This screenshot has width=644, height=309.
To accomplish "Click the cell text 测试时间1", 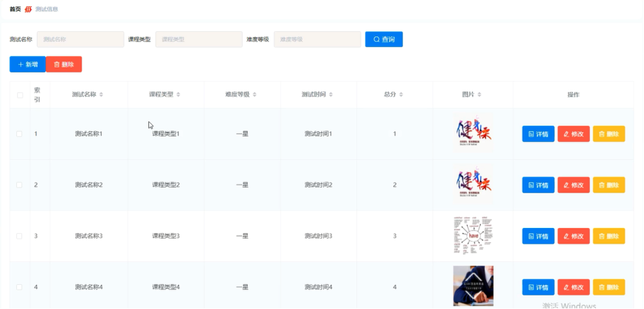I will 318,134.
